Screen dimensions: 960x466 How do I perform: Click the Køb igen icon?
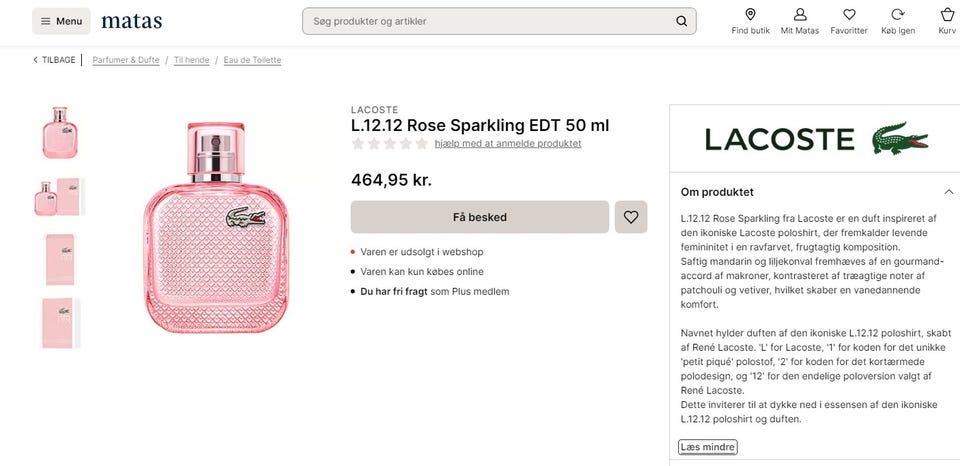(897, 21)
